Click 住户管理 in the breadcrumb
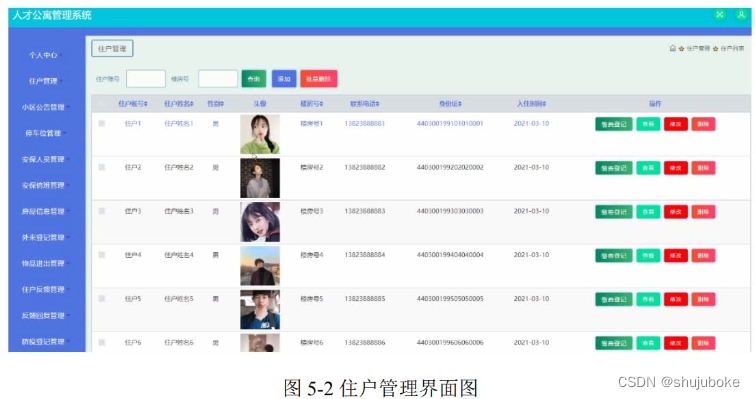 pyautogui.click(x=698, y=49)
